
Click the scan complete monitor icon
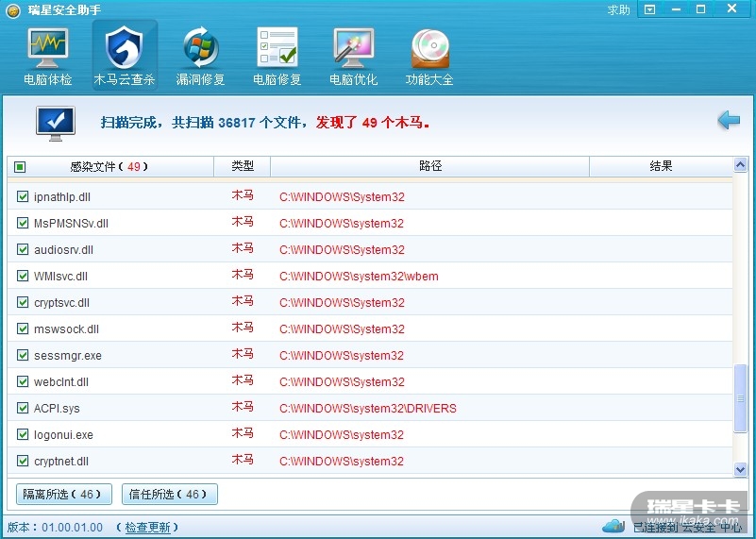(x=56, y=124)
